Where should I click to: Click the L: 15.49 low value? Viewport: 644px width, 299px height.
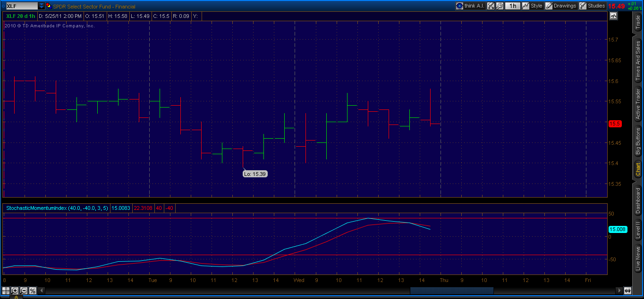point(141,16)
